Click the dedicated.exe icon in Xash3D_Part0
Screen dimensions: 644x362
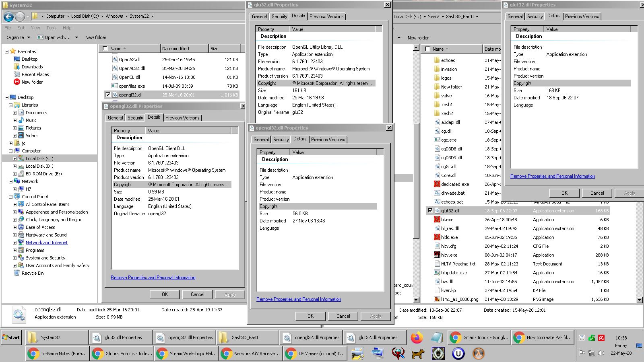(437, 184)
